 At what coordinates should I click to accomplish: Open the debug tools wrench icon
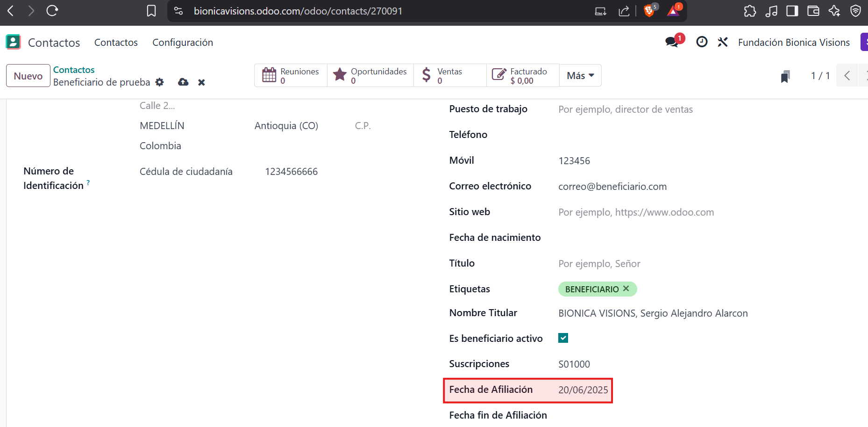click(723, 42)
